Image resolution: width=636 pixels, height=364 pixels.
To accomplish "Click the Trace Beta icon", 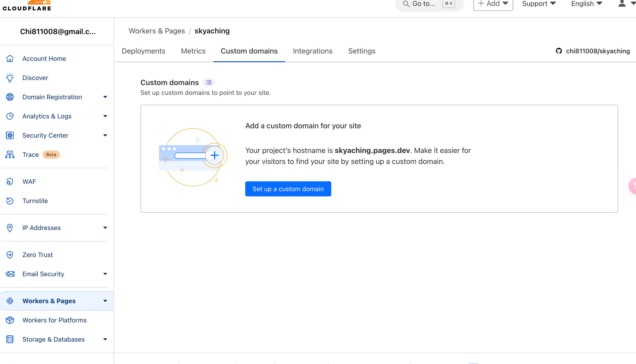I will click(10, 155).
